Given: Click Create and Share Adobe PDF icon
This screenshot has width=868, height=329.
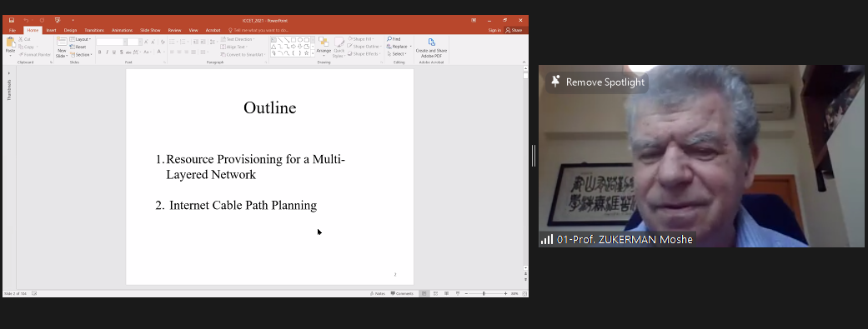Looking at the screenshot, I should [432, 42].
